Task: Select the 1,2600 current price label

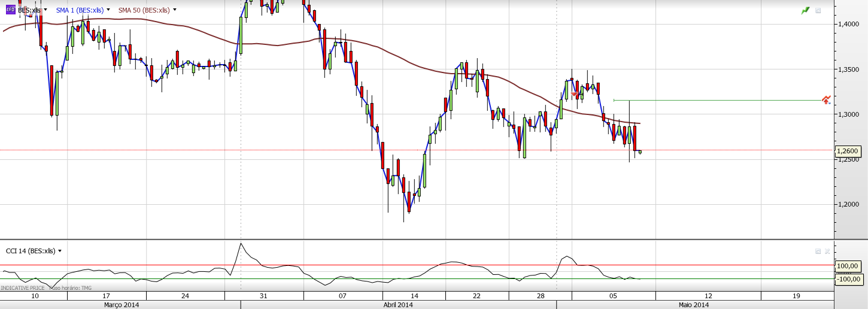Action: (x=847, y=152)
